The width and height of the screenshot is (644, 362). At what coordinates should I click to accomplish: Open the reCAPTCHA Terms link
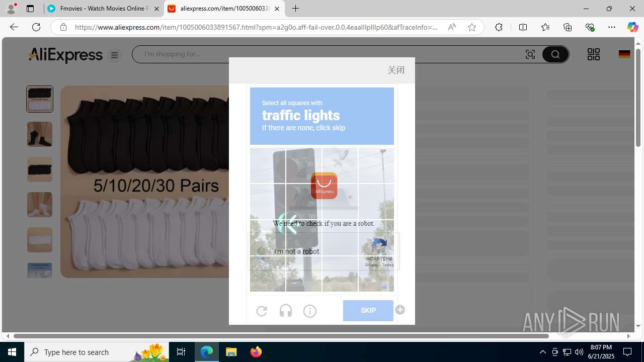click(x=388, y=265)
